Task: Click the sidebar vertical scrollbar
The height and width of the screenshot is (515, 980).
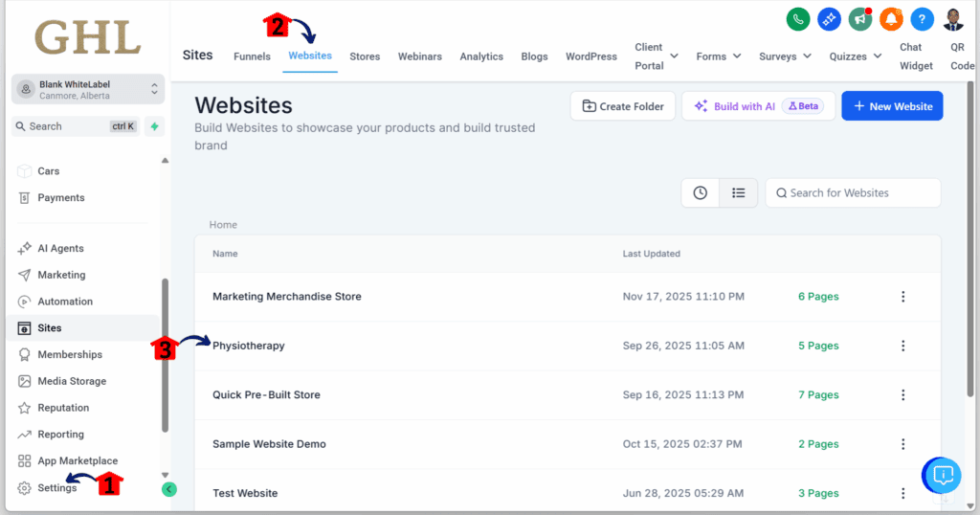Action: click(x=165, y=354)
